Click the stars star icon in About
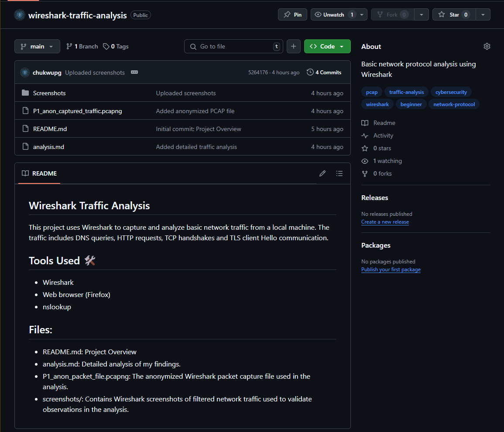Viewport: 504px width, 432px height. click(x=364, y=148)
